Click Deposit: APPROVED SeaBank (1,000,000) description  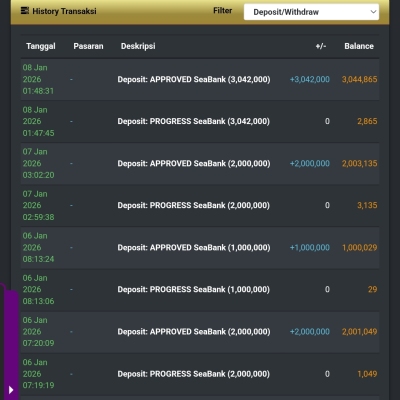[x=194, y=247]
